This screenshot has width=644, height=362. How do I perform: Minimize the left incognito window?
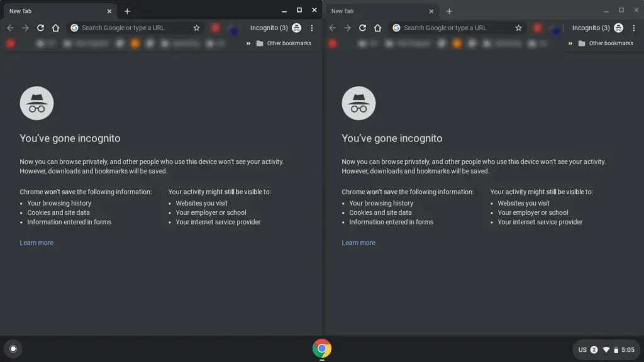[x=284, y=11]
